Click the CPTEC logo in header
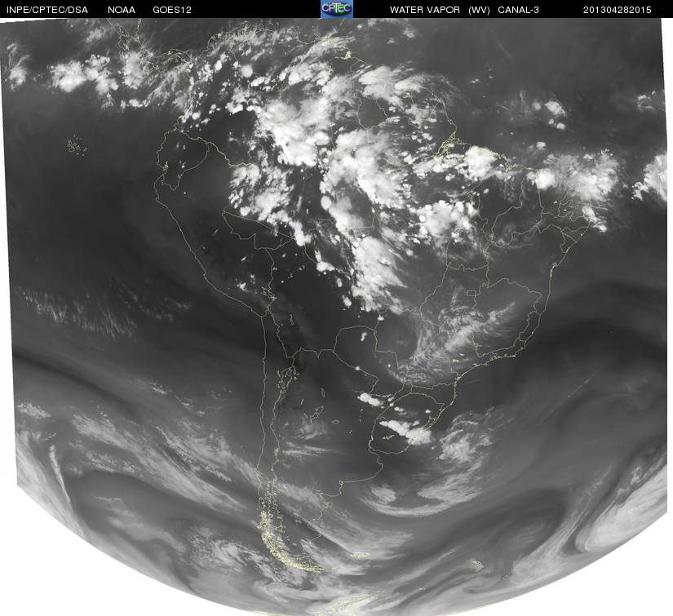Viewport: 673px width, 616px height. coord(336,9)
